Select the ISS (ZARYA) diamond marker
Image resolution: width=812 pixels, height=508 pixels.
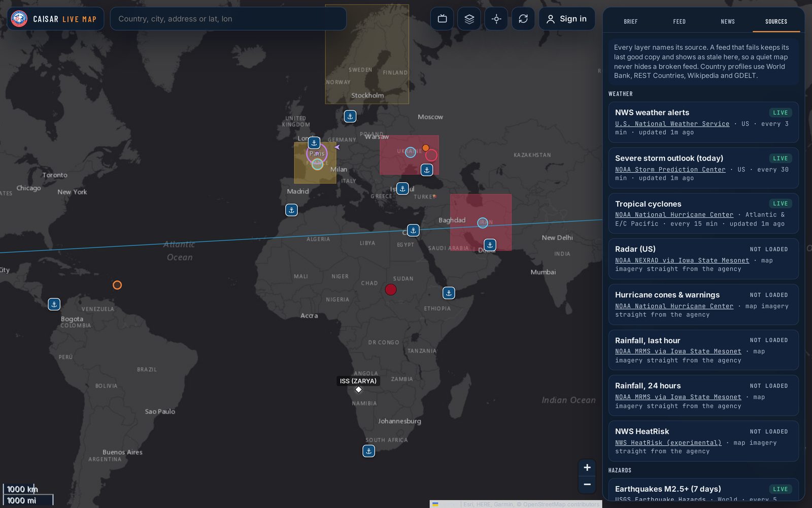pos(359,390)
